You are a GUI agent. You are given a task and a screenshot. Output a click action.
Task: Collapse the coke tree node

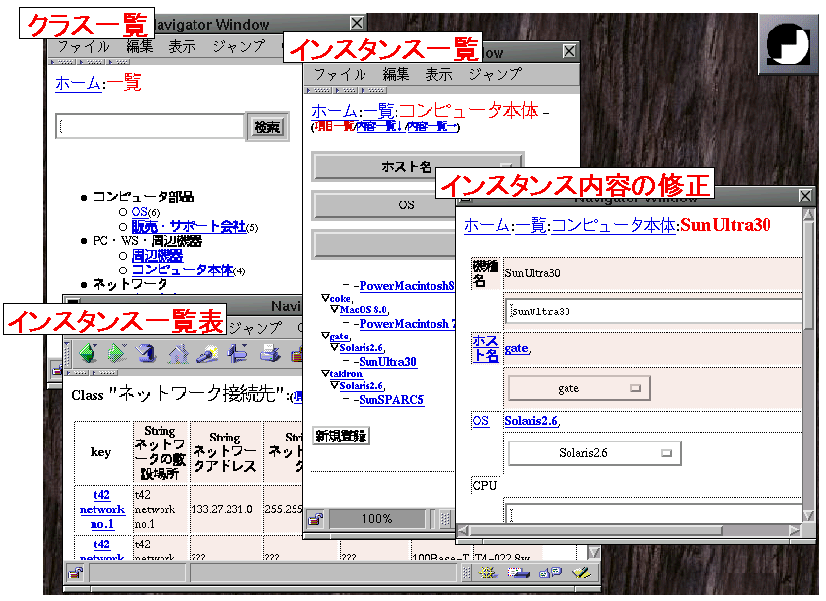[x=325, y=297]
